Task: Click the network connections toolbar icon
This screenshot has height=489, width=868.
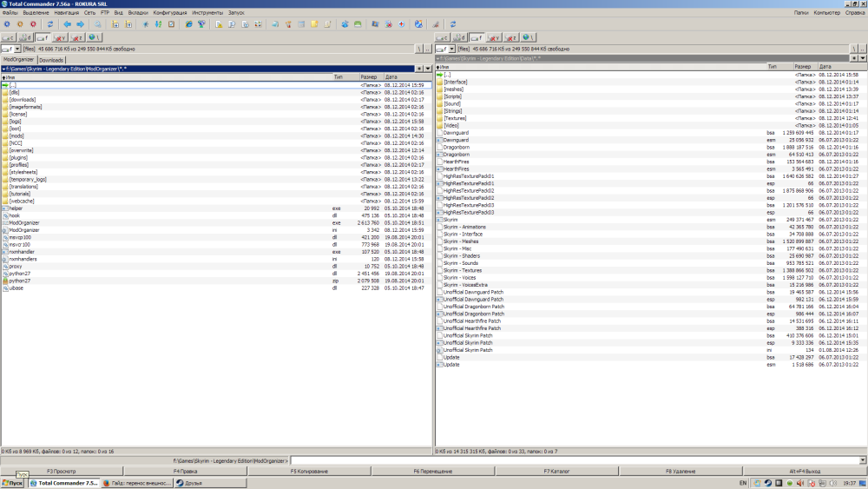Action: tap(201, 24)
